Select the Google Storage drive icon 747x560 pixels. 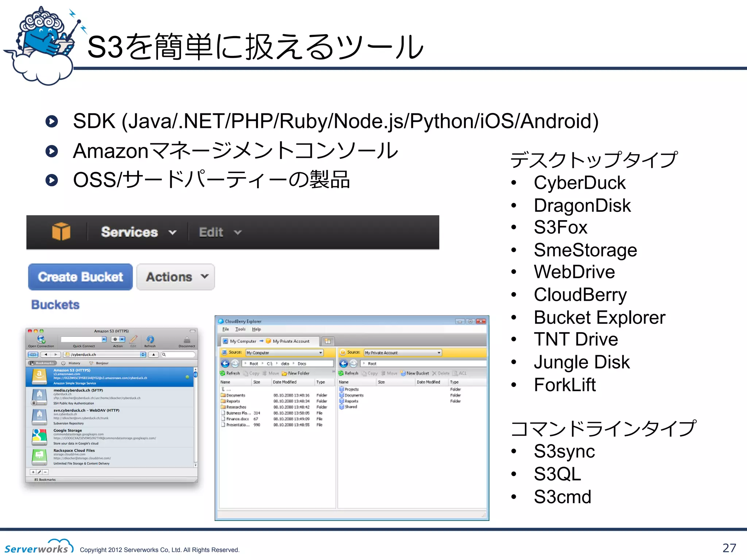click(39, 437)
